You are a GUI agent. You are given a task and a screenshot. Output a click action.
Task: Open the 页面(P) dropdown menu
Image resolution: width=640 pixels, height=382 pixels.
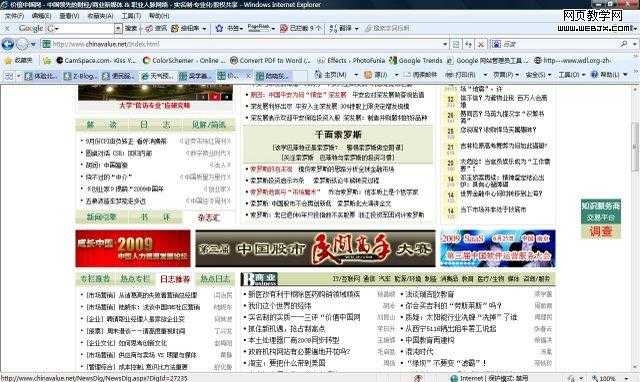[x=506, y=75]
